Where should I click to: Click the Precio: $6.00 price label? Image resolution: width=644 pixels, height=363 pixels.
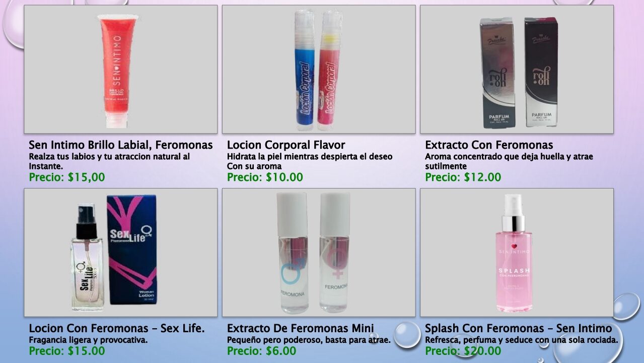[261, 351]
